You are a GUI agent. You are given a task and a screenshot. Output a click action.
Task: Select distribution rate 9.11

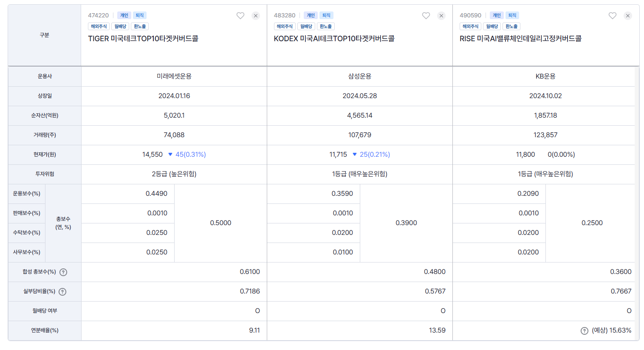click(254, 330)
